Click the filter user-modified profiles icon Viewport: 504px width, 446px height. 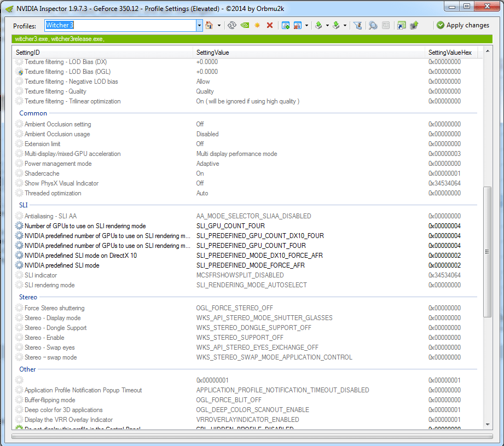(357, 25)
